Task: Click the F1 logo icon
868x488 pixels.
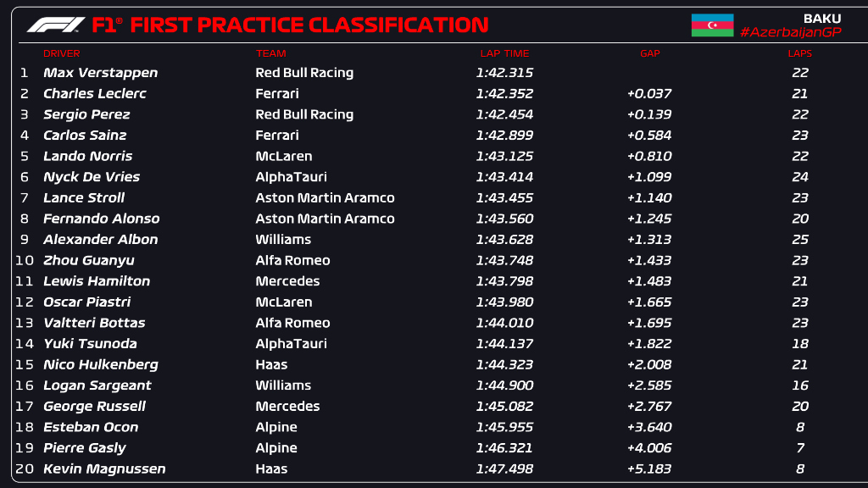Action: click(55, 25)
